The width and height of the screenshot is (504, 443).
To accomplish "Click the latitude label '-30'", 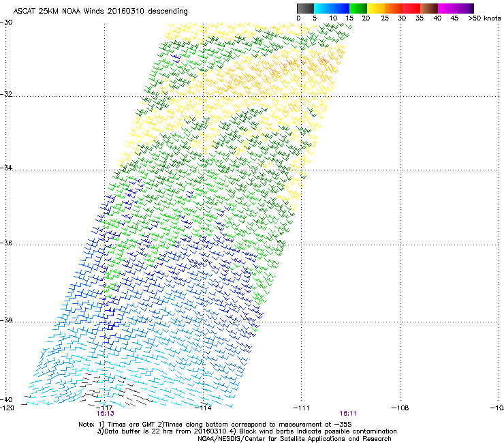I will [6, 22].
